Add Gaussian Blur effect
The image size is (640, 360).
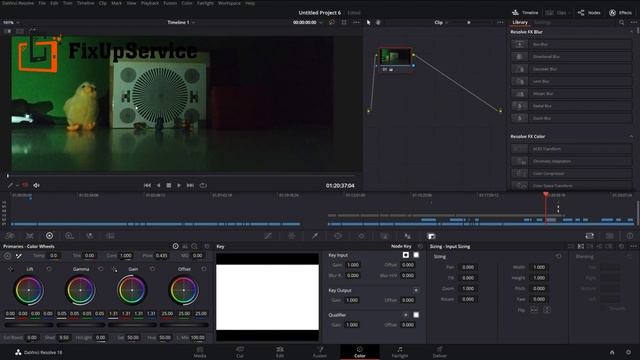571,69
